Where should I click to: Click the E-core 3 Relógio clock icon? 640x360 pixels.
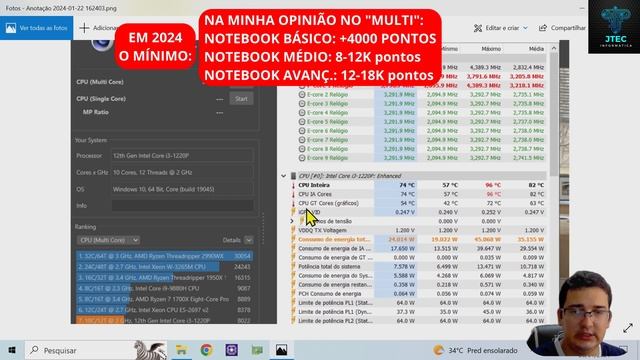tap(302, 103)
